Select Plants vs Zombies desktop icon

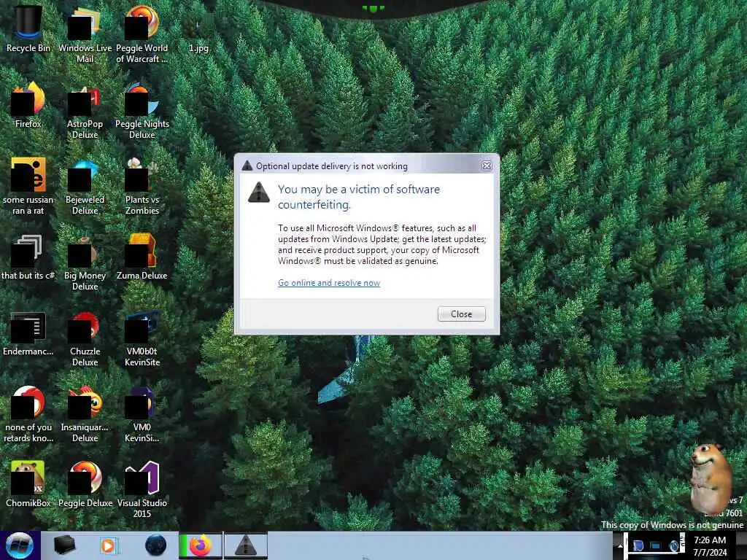(142, 186)
